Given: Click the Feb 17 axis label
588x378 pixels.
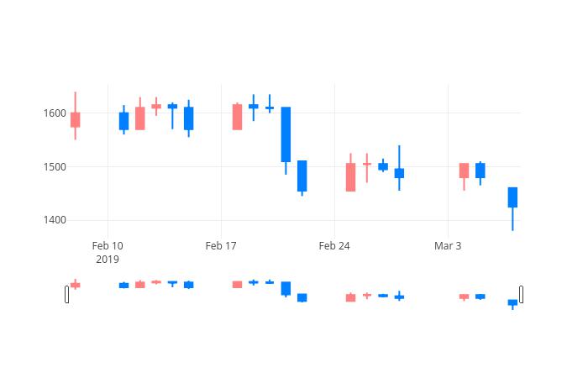Looking at the screenshot, I should click(221, 246).
